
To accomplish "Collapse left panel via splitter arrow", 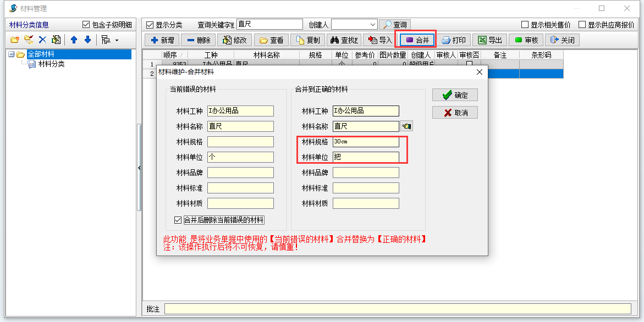I will click(139, 168).
